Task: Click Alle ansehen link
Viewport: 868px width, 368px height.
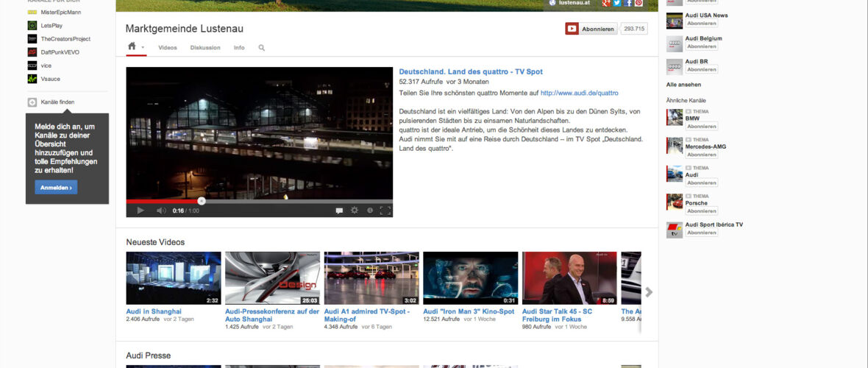Action: pyautogui.click(x=683, y=85)
